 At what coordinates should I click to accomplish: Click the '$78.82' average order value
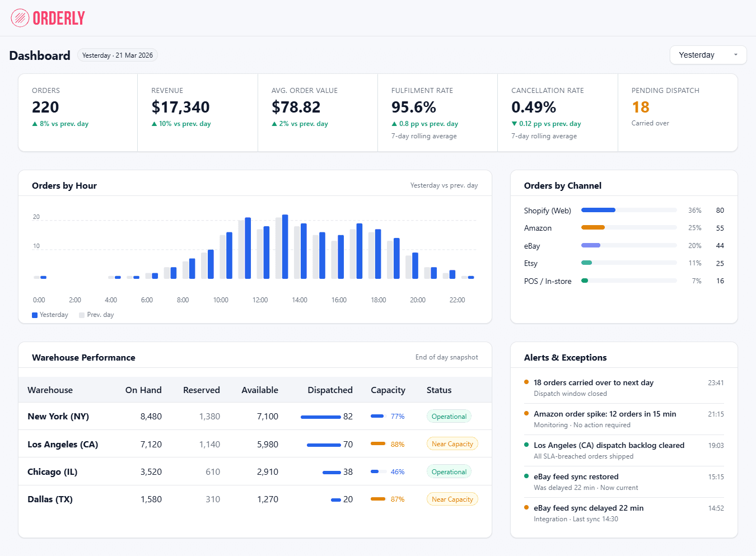tap(296, 107)
